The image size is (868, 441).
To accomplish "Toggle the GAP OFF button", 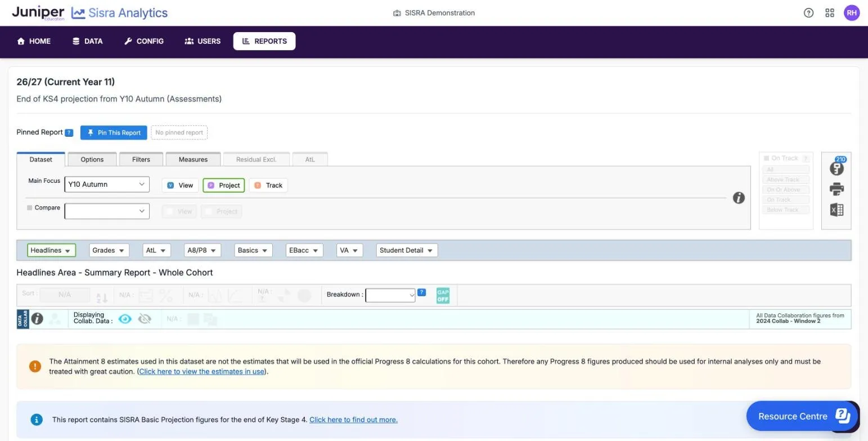I will tap(443, 295).
